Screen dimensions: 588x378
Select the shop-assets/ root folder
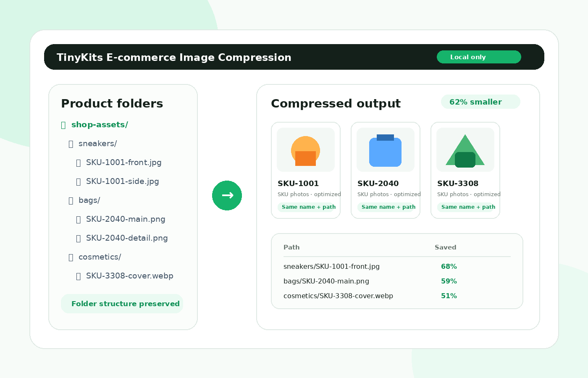pyautogui.click(x=100, y=125)
